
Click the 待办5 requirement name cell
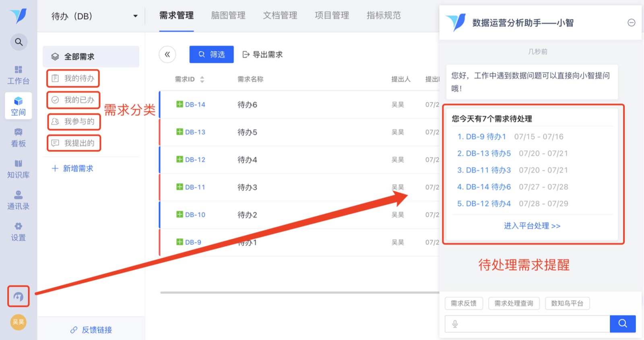(247, 132)
